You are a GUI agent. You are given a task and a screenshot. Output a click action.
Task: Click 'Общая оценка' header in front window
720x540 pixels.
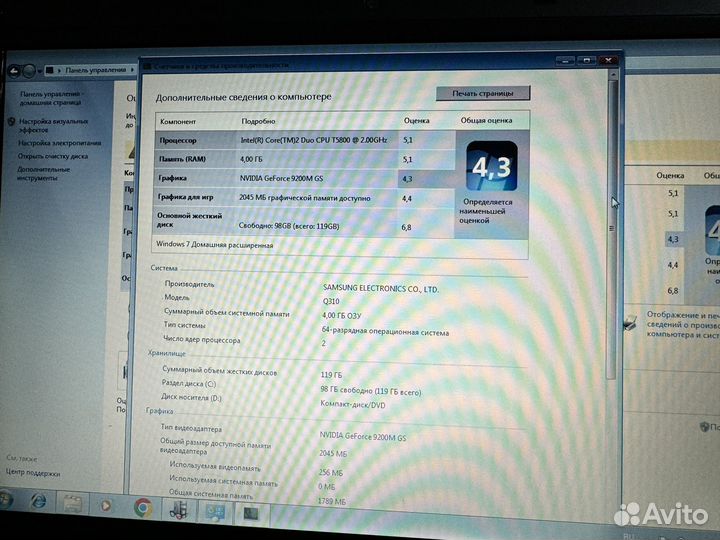[486, 120]
